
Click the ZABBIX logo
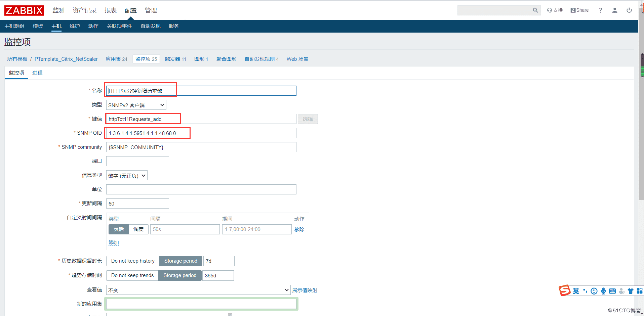[24, 10]
